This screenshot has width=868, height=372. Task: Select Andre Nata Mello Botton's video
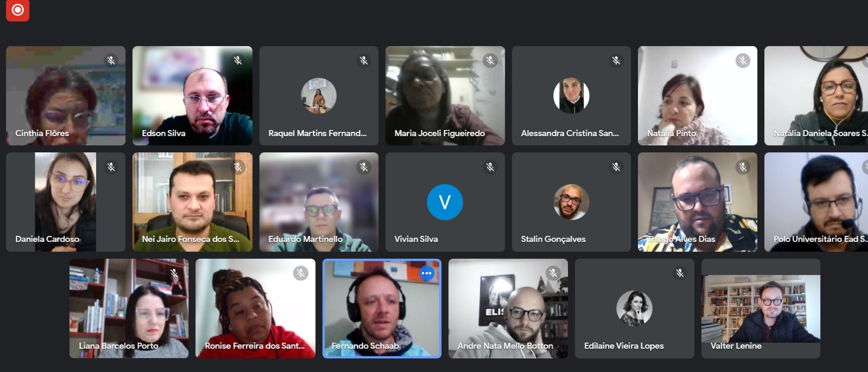508,309
